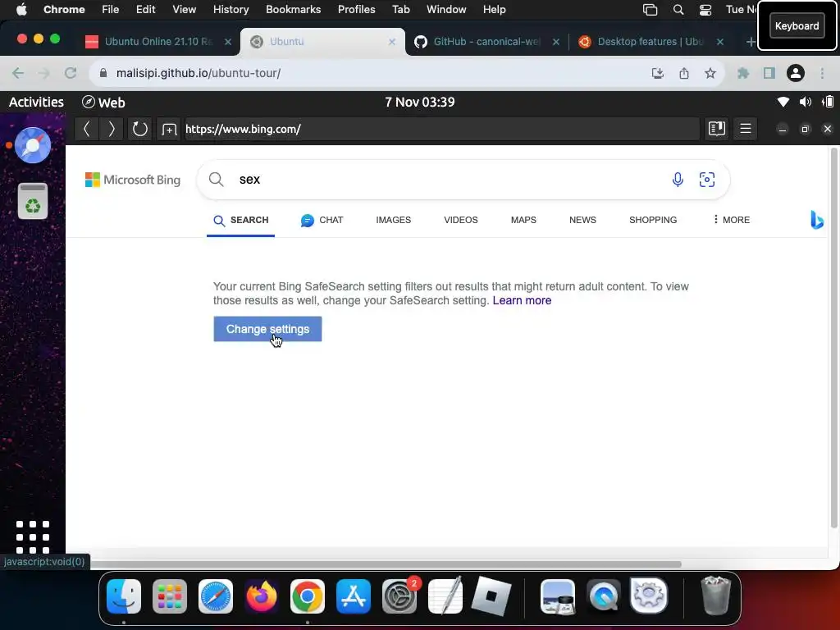Open the trash icon in Ubuntu dock

[33, 201]
